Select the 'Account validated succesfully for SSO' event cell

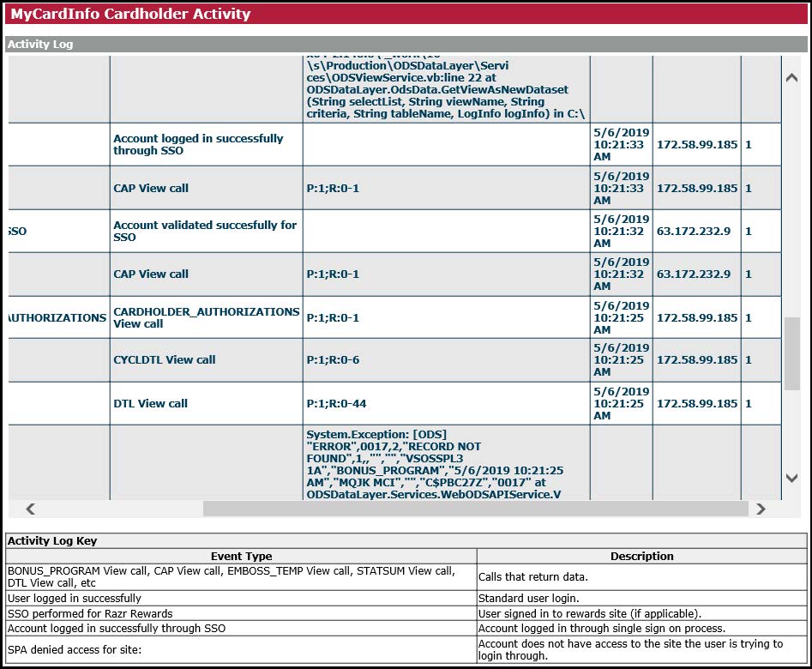pos(205,231)
